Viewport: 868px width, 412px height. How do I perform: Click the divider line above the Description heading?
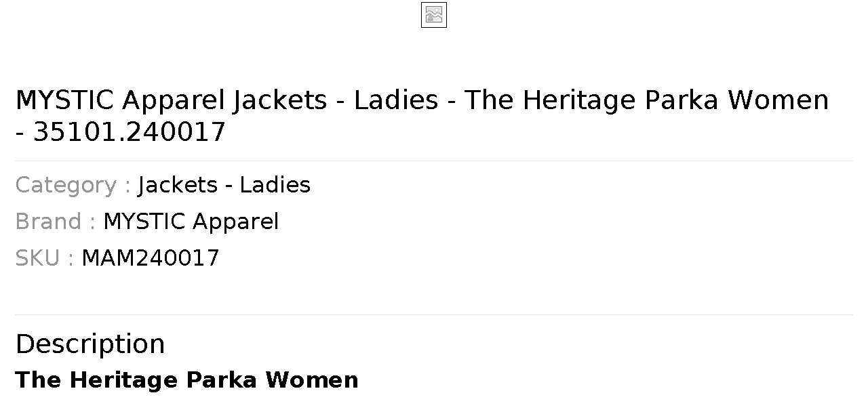[434, 314]
